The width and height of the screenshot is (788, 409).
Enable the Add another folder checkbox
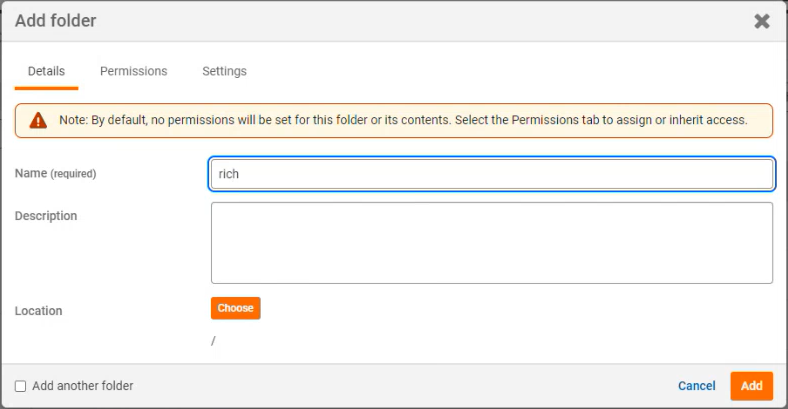[x=20, y=386]
